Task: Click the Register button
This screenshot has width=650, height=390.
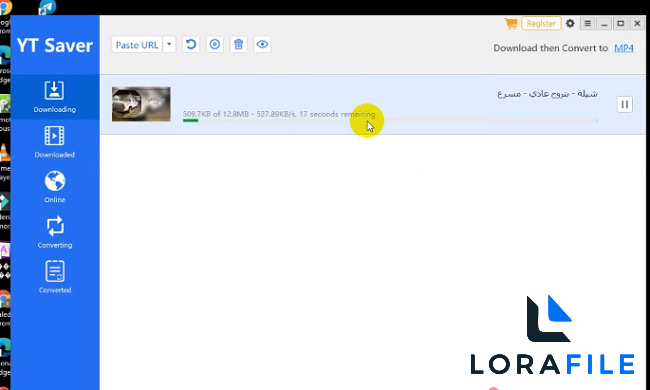Action: 541,24
